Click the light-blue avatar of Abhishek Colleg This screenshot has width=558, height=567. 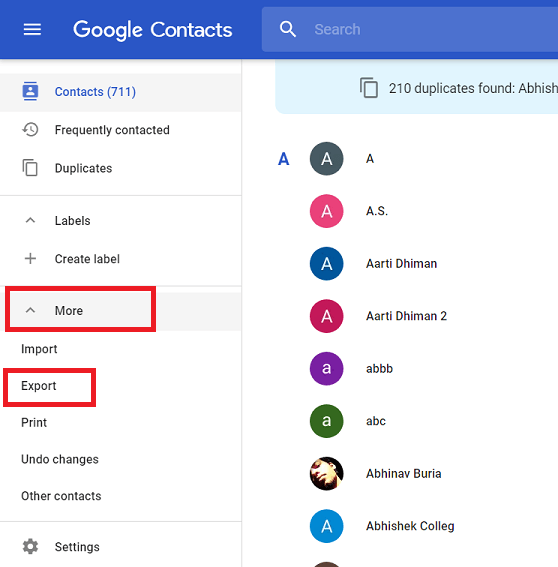[x=327, y=526]
